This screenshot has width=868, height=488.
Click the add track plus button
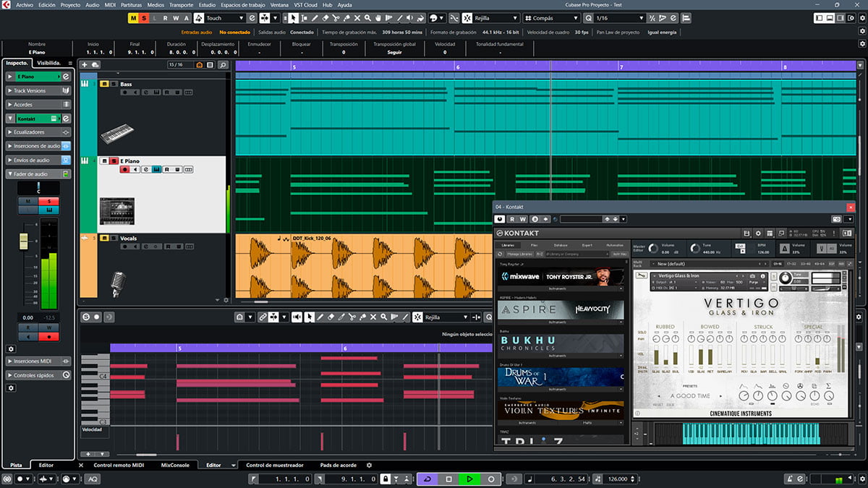click(85, 65)
